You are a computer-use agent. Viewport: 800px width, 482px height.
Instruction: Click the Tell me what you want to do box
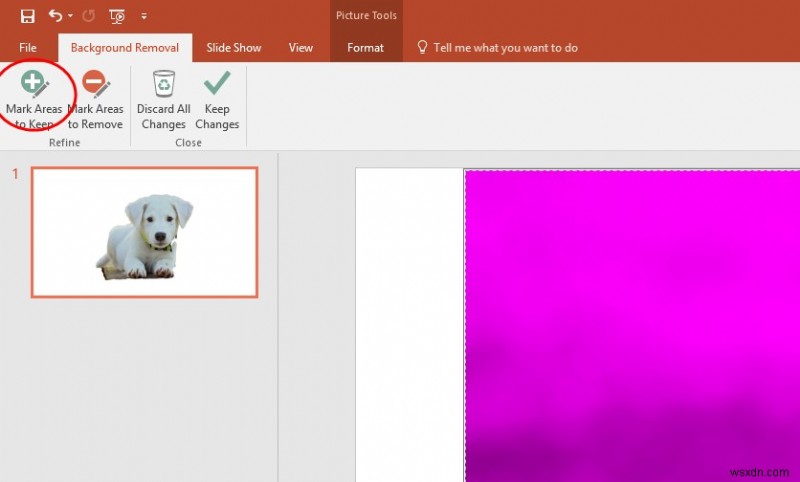497,48
